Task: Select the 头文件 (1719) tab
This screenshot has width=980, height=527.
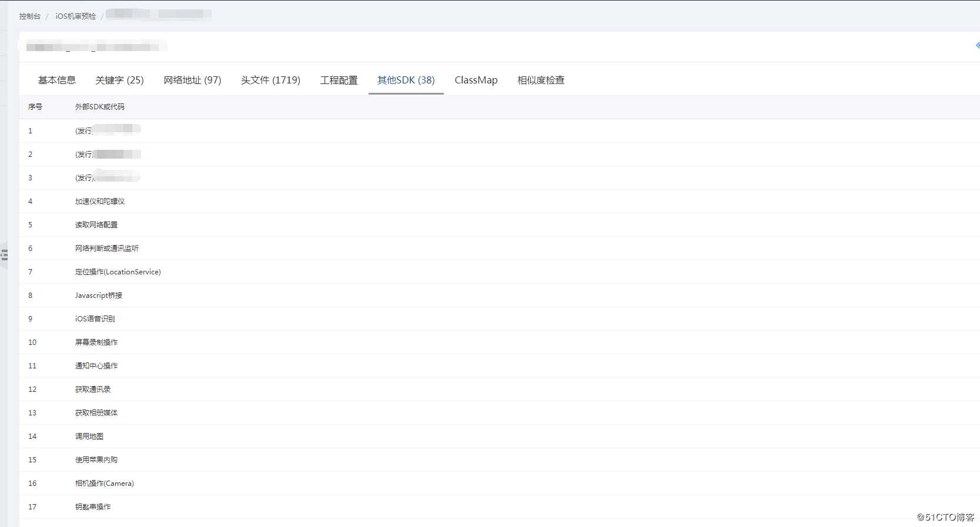Action: click(x=270, y=80)
